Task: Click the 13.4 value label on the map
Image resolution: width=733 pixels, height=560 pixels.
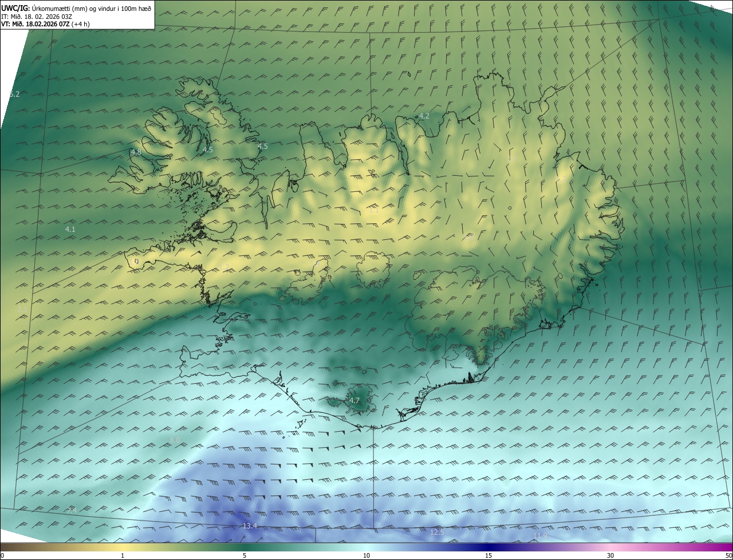Action: 250,526
